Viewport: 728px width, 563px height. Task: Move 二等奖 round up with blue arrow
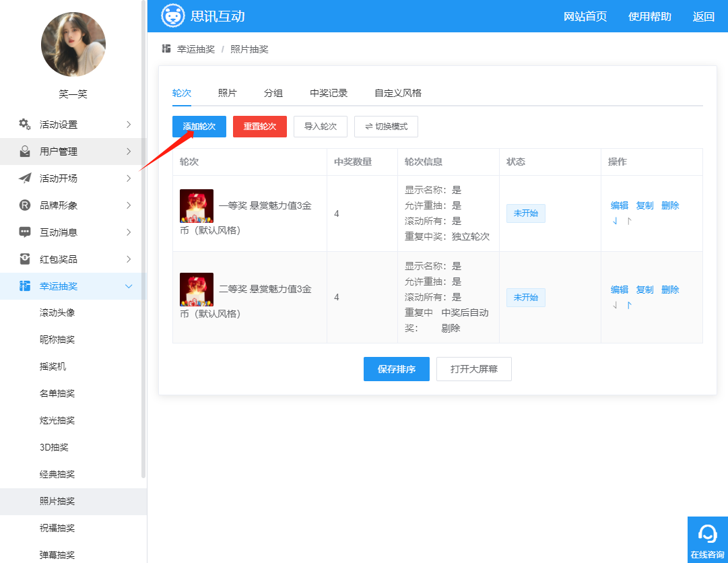pyautogui.click(x=629, y=305)
